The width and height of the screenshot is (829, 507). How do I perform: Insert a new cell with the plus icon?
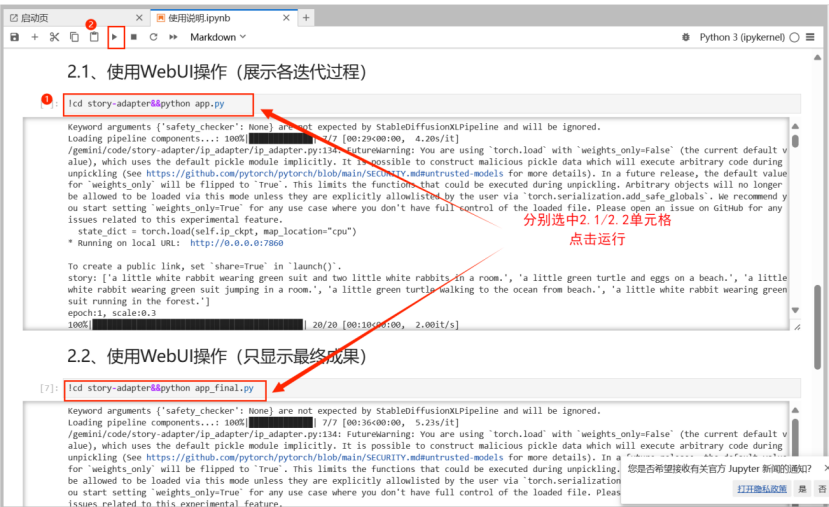tap(34, 37)
